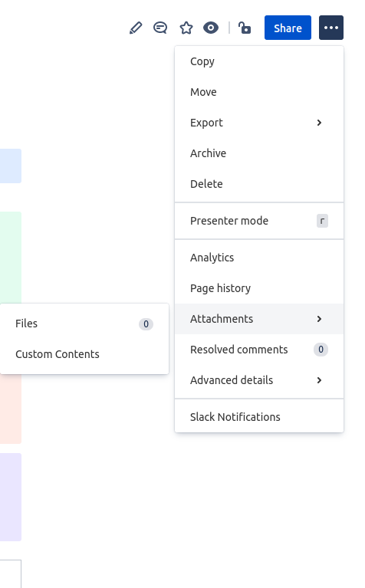Click the Share button
This screenshot has width=365, height=588.
(x=288, y=28)
